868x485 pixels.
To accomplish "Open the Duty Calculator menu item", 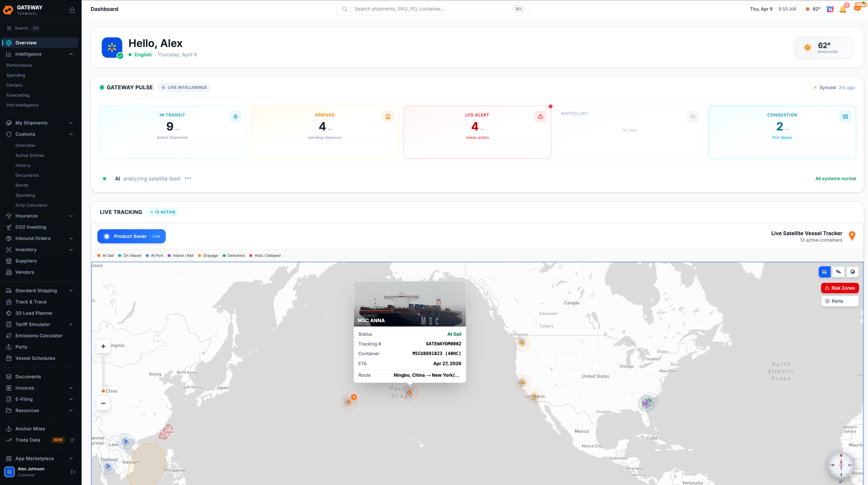I will click(31, 205).
